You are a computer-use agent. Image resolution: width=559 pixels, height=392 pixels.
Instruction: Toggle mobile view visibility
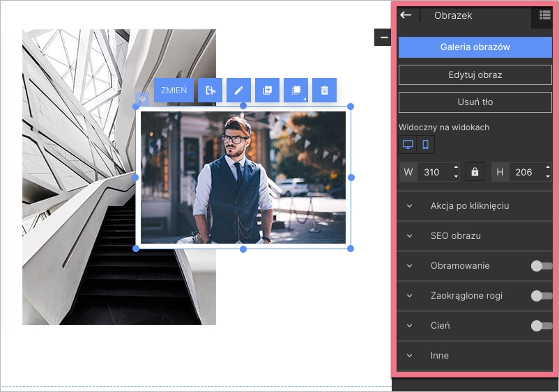click(425, 145)
